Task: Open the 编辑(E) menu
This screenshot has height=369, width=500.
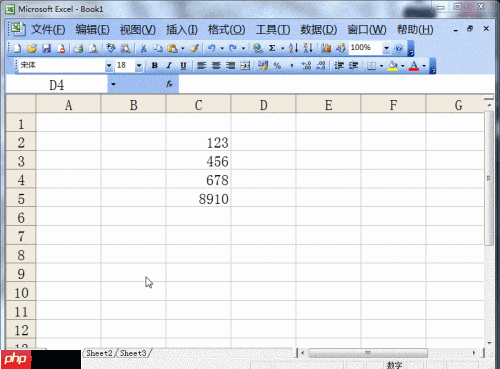Action: tap(92, 30)
